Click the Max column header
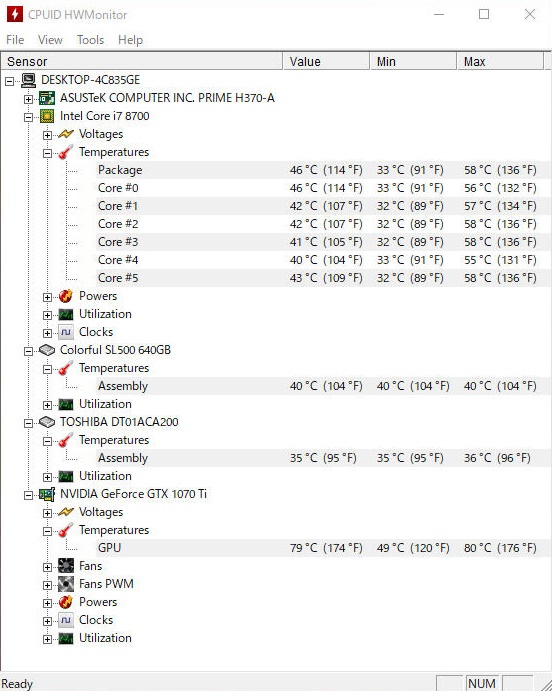The width and height of the screenshot is (552, 691). pyautogui.click(x=500, y=62)
